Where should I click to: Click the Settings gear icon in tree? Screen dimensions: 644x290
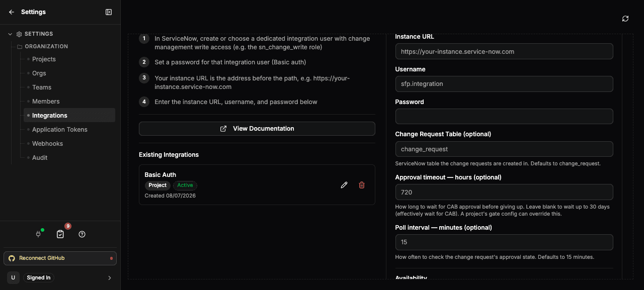[x=19, y=34]
